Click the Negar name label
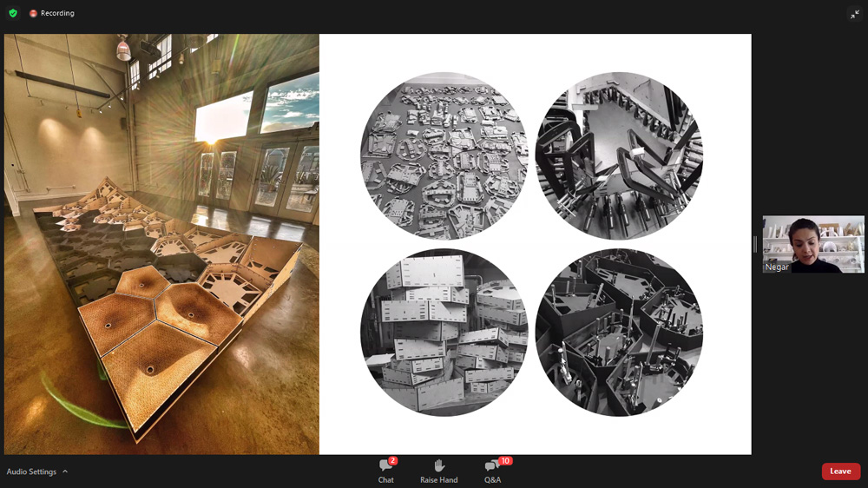The image size is (868, 488). (777, 267)
